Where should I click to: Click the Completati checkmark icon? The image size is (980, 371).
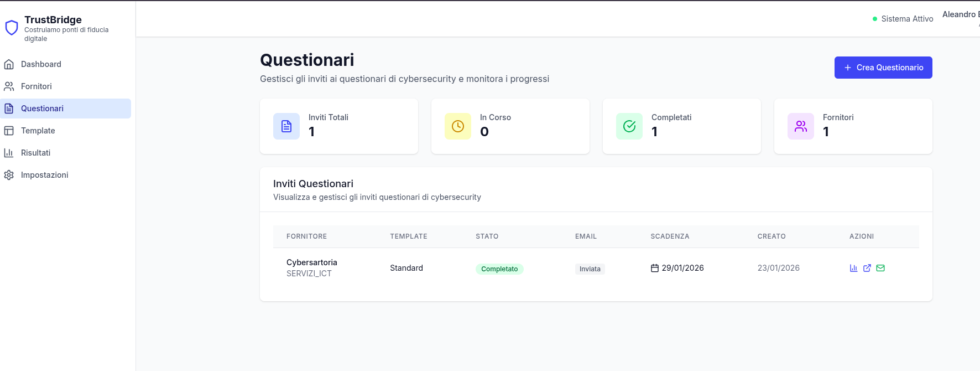pyautogui.click(x=629, y=126)
